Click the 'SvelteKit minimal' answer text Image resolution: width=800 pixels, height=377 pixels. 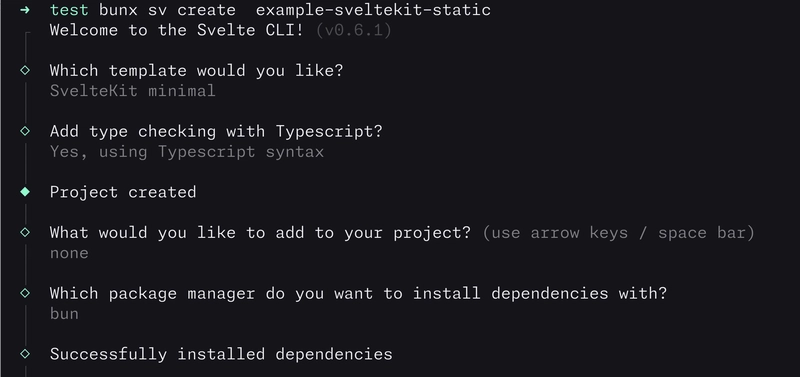point(133,91)
